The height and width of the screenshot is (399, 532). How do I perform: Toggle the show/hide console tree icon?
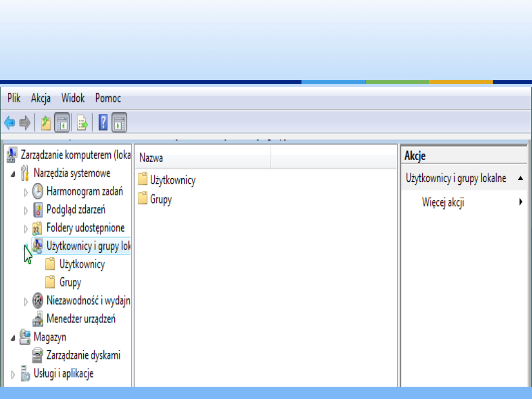click(62, 123)
